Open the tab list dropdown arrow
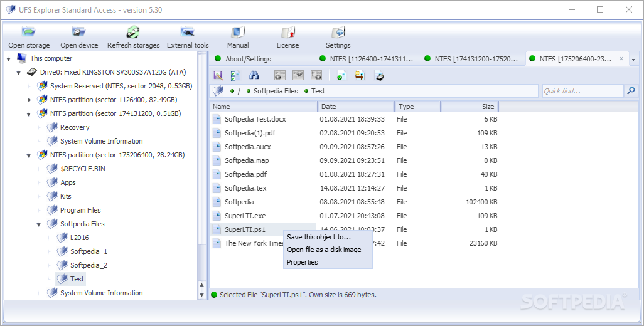 pyautogui.click(x=634, y=59)
